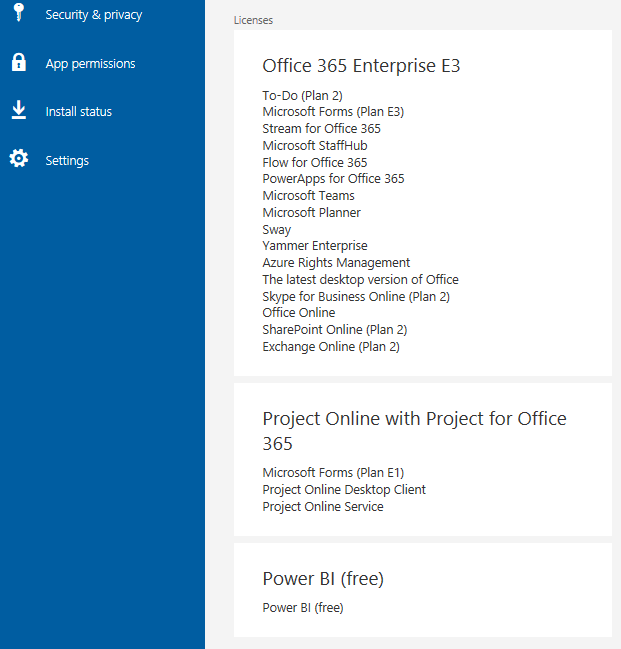Select the Office 365 Enterprise E3 heading

pos(361,66)
